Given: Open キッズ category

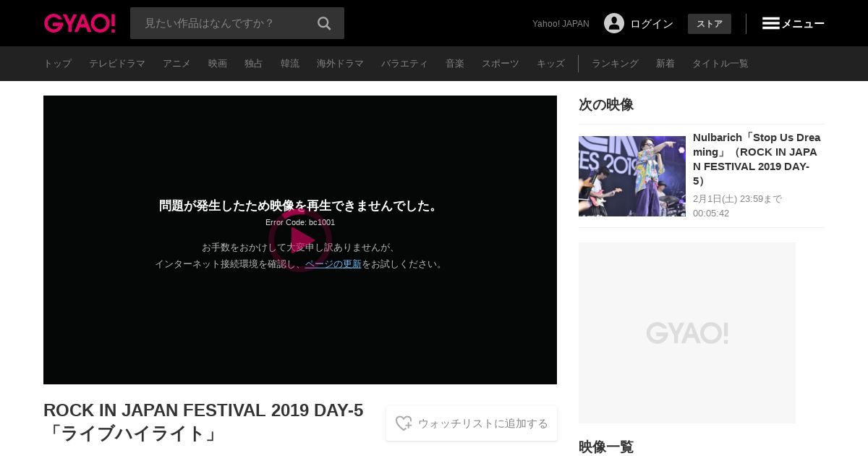Looking at the screenshot, I should [550, 64].
